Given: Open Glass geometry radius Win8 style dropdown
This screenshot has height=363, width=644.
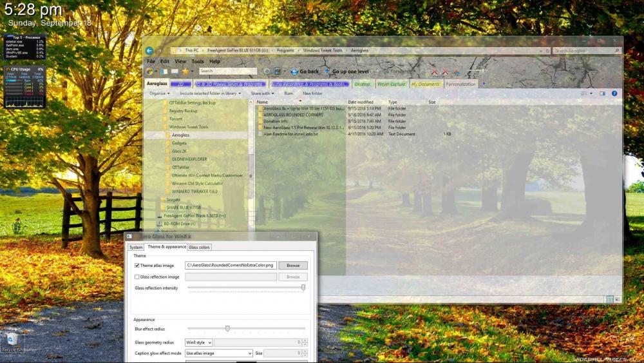Looking at the screenshot, I should tap(198, 342).
